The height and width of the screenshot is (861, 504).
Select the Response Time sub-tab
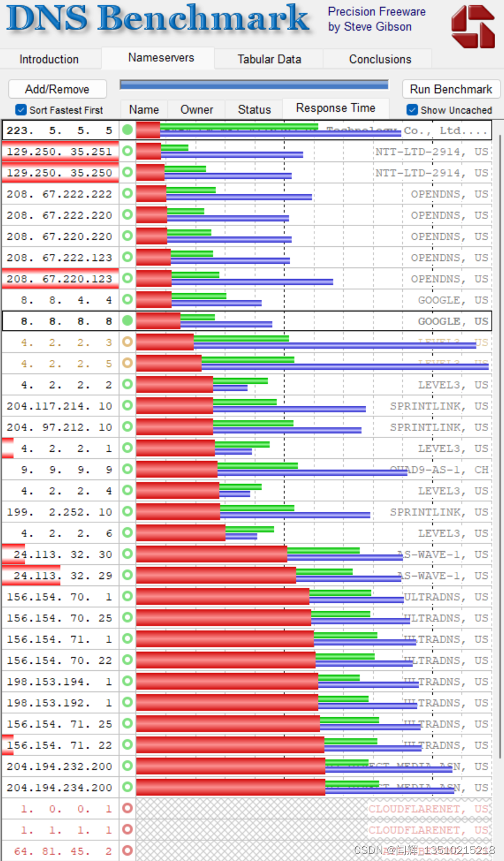336,108
